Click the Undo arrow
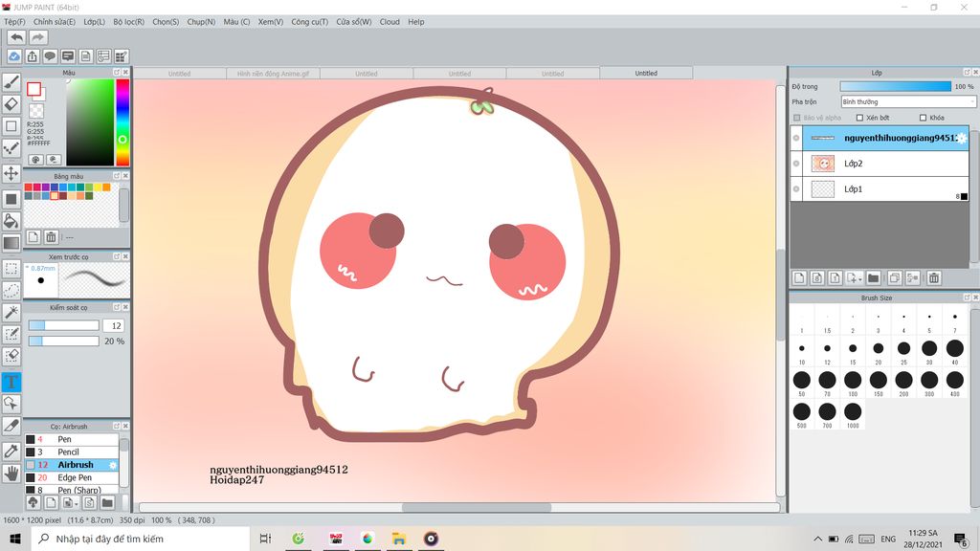 click(x=17, y=37)
